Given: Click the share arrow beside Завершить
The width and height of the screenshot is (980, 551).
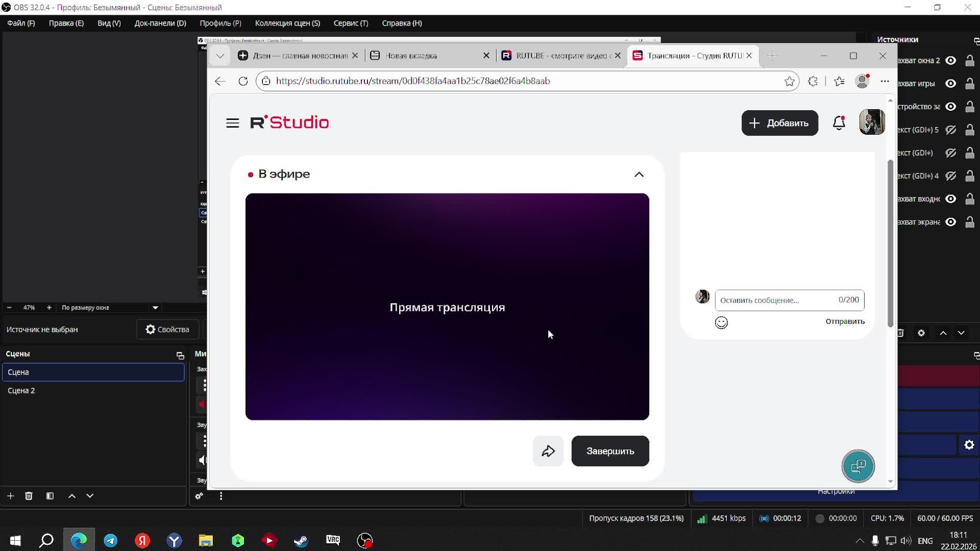Looking at the screenshot, I should tap(548, 451).
